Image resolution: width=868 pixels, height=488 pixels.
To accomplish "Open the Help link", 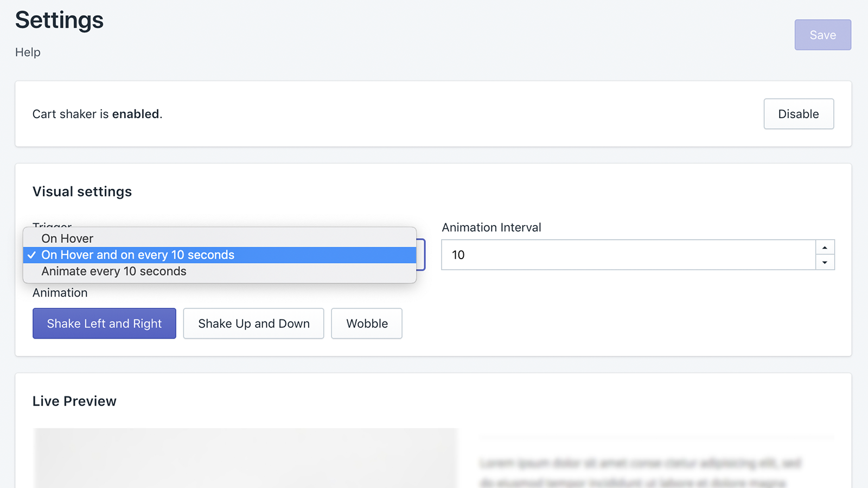I will (28, 52).
